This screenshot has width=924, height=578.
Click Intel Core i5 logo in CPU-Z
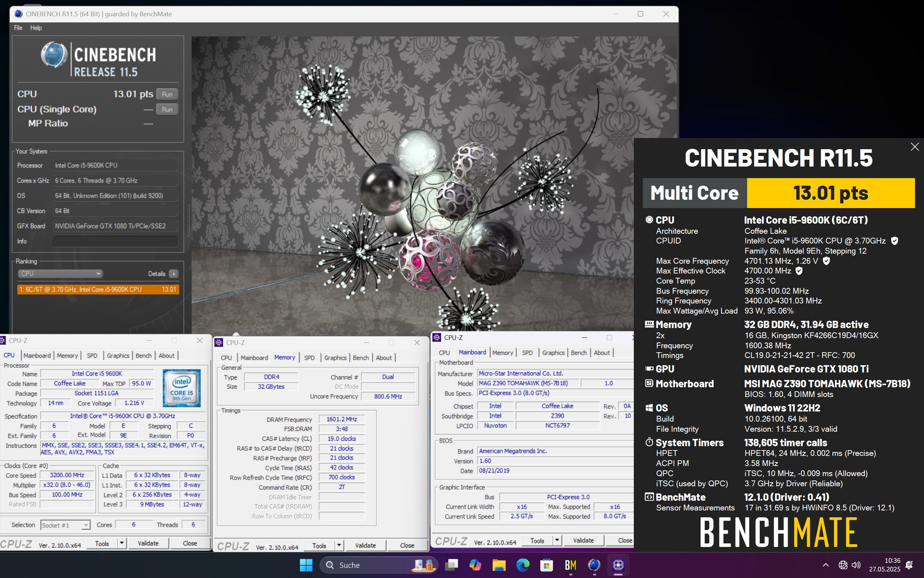point(181,388)
